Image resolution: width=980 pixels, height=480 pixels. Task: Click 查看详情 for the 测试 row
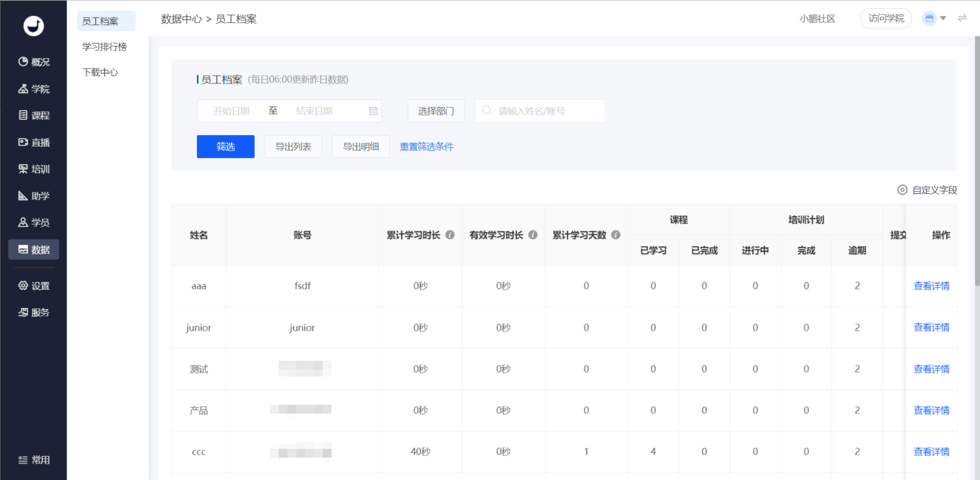[x=932, y=369]
